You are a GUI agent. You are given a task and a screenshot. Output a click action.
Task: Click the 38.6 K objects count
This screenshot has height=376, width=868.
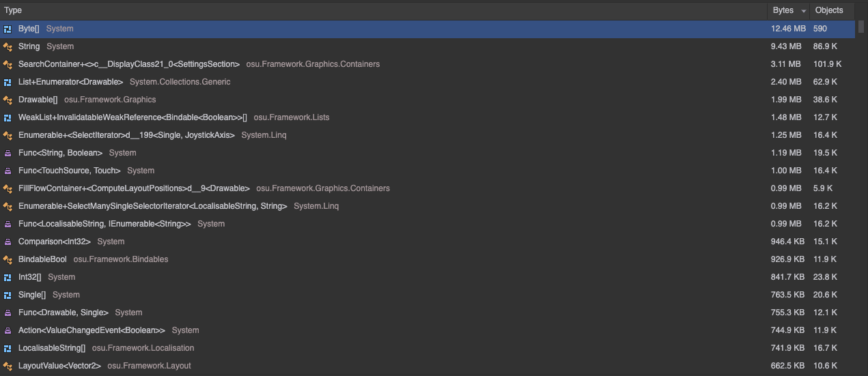825,100
